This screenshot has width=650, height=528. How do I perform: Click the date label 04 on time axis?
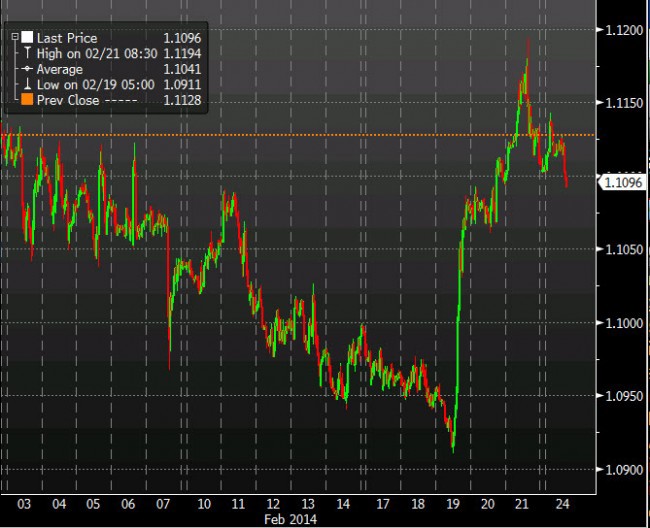[x=59, y=504]
